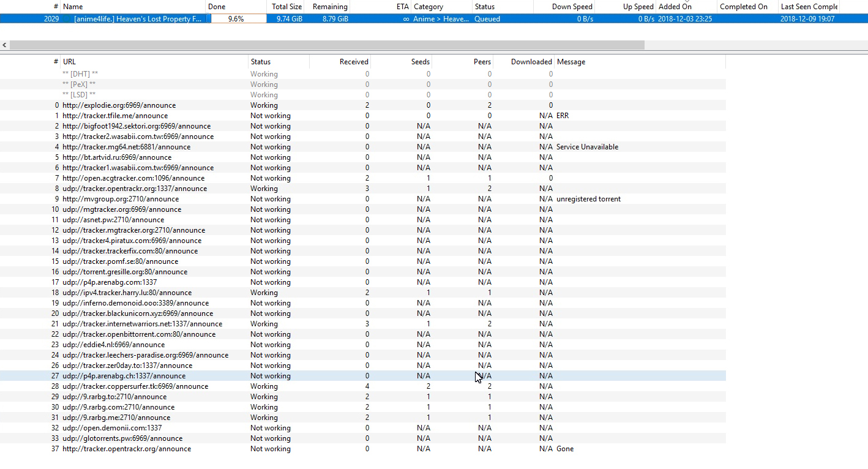Sort torrents by Up Speed header
Image resolution: width=868 pixels, height=469 pixels.
638,6
